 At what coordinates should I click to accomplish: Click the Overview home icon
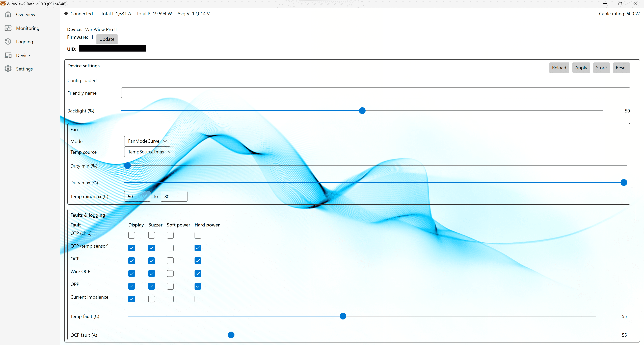(8, 14)
